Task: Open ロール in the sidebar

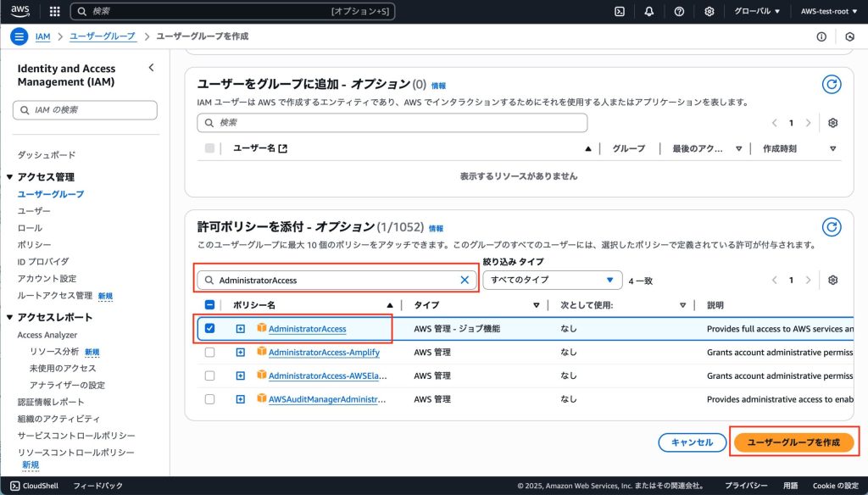Action: pyautogui.click(x=30, y=228)
